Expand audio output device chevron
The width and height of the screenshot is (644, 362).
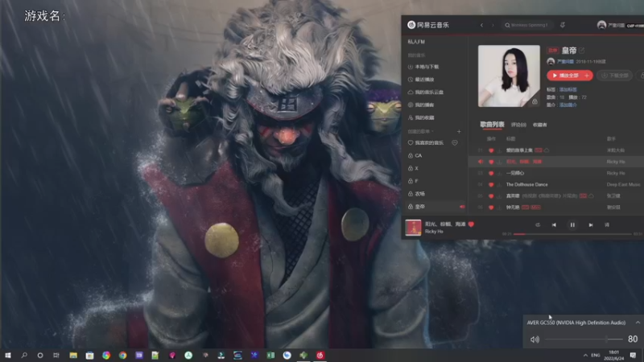click(638, 323)
